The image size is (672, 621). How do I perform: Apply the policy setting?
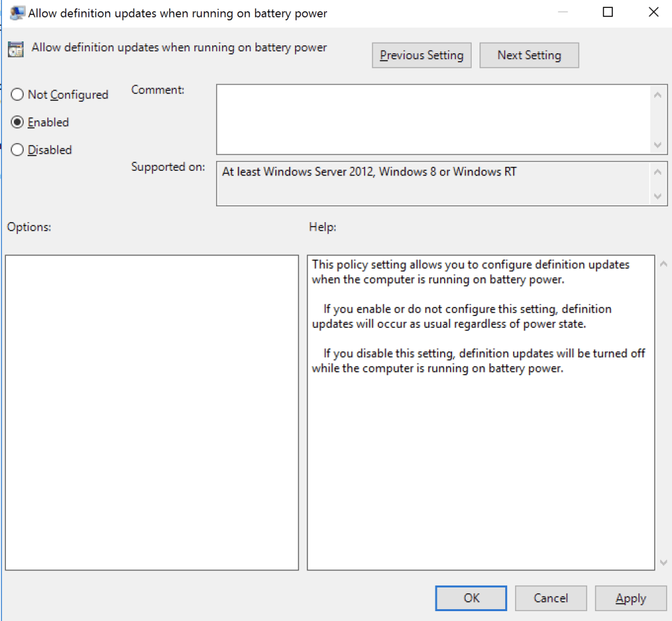click(x=630, y=598)
